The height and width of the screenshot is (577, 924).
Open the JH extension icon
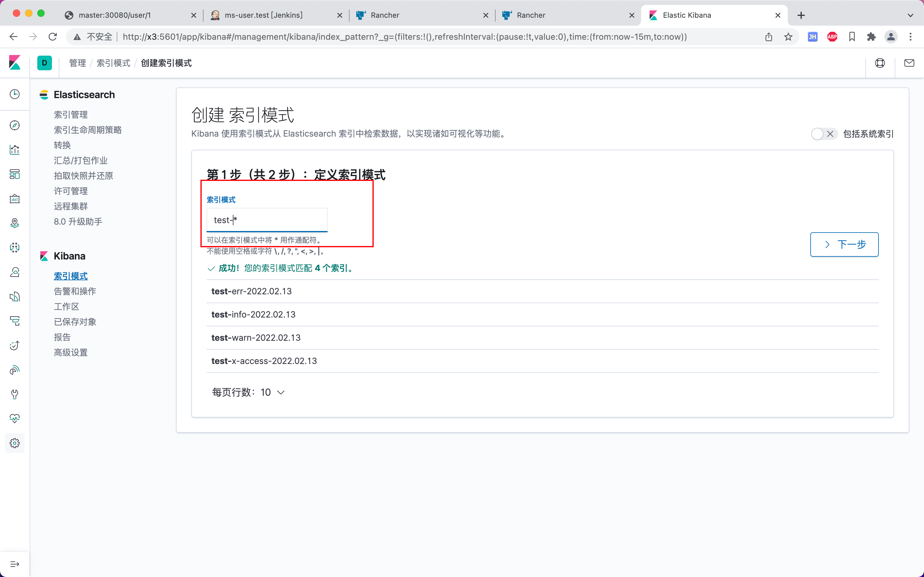812,37
